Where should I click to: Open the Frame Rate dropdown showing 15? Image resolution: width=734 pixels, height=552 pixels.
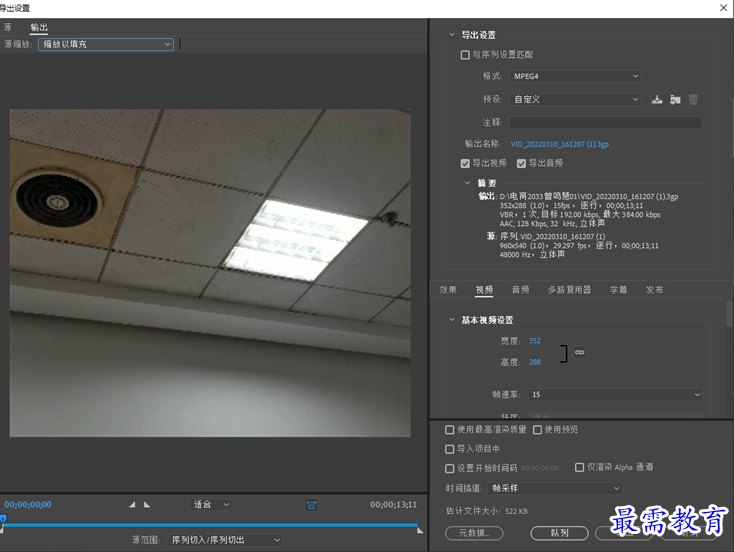point(616,395)
